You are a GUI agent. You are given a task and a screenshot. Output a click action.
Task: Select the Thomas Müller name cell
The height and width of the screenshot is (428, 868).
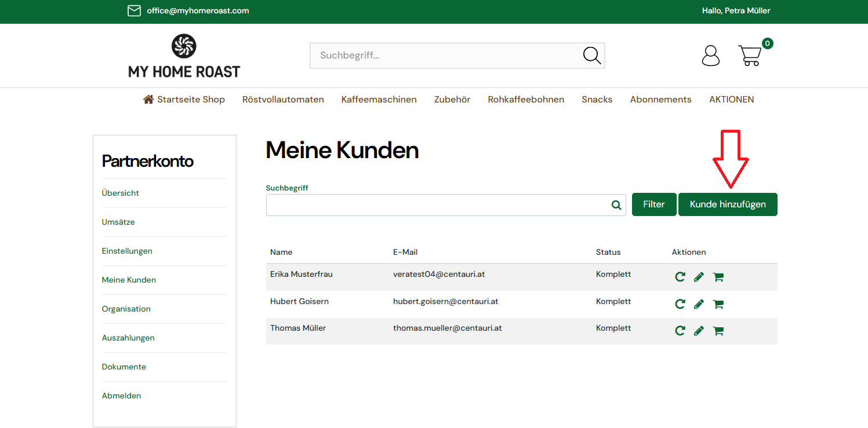tap(298, 328)
